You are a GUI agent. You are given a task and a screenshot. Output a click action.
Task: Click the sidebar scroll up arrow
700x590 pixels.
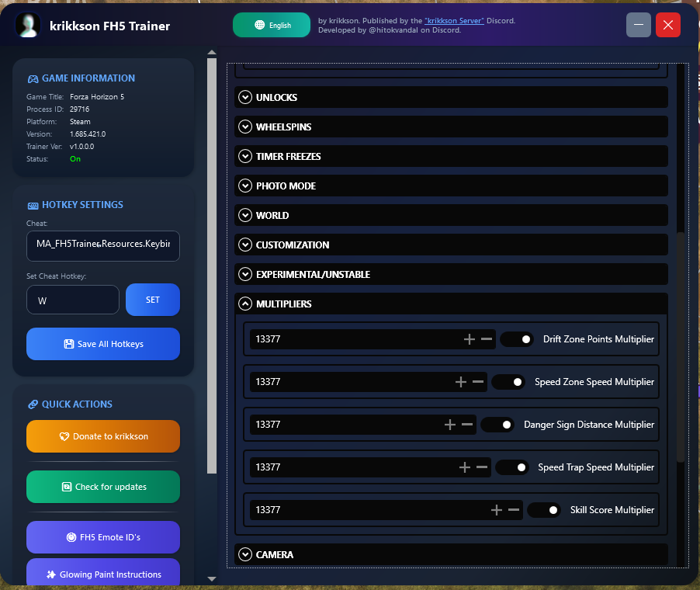pos(212,52)
